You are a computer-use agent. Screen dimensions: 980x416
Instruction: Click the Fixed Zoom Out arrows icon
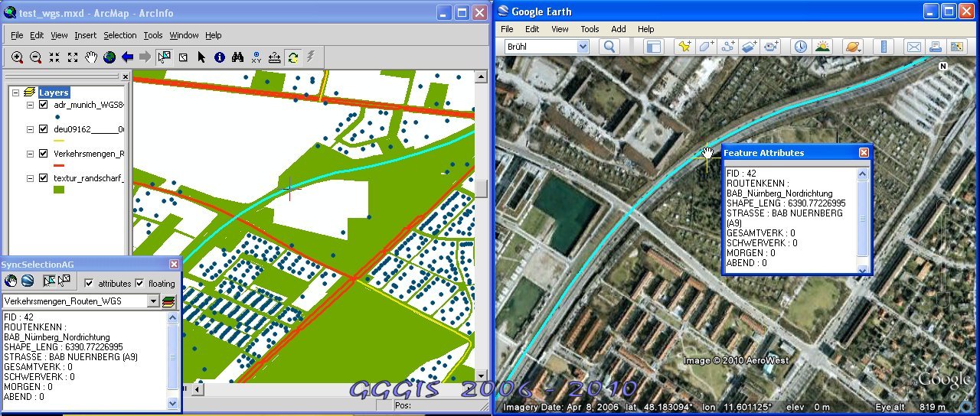point(73,57)
